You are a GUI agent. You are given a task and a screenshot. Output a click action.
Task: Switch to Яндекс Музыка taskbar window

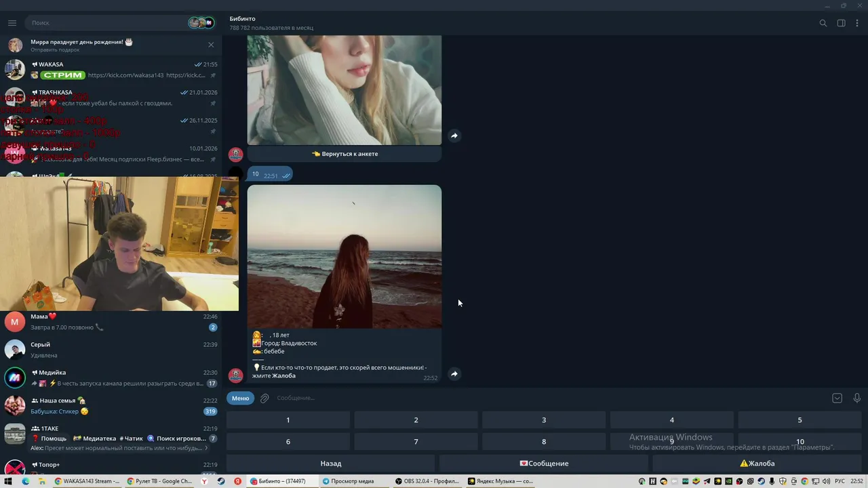coord(500,481)
